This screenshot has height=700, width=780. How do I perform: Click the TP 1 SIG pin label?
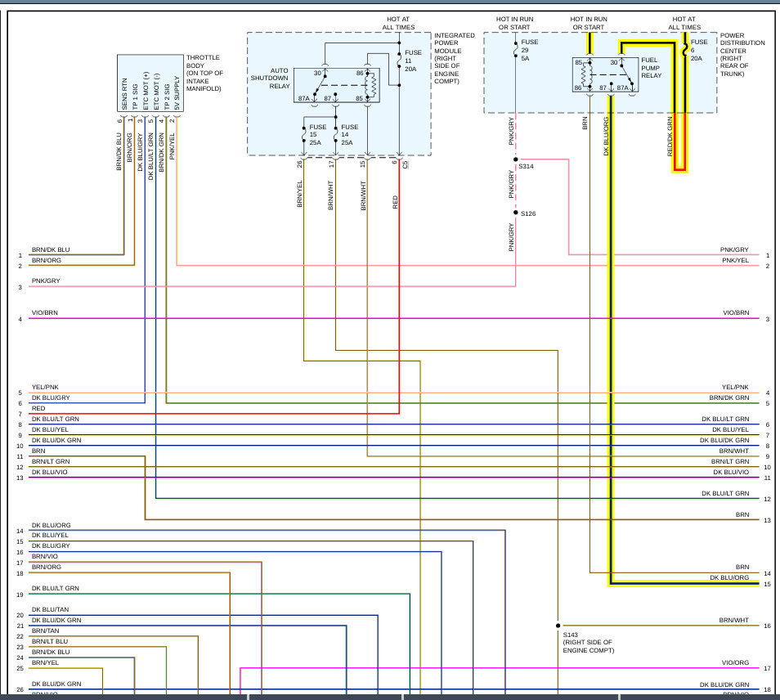point(135,97)
